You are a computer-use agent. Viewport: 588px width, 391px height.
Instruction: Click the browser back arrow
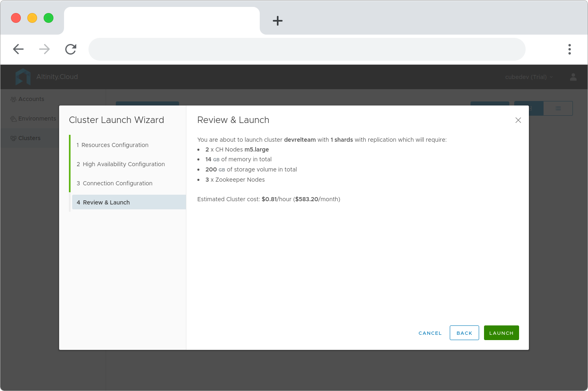point(18,49)
